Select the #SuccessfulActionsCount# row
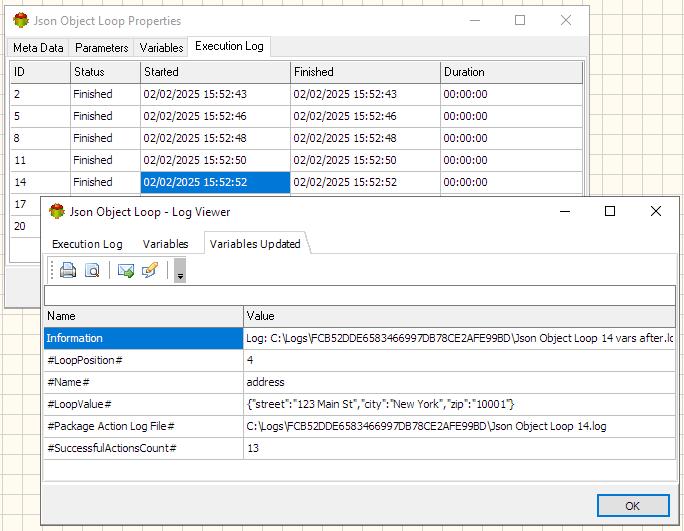 point(359,448)
